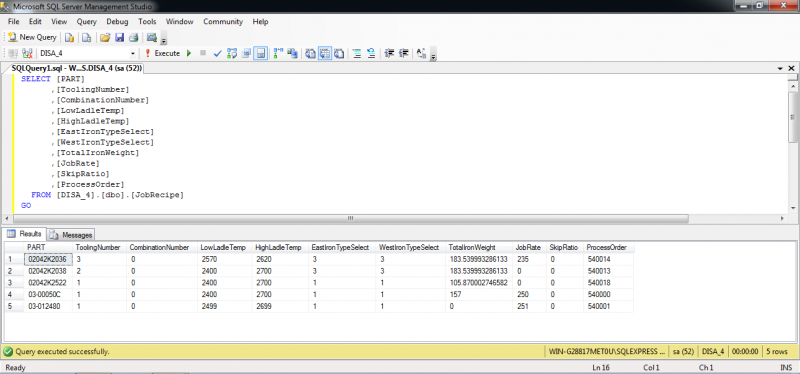This screenshot has height=374, width=800.
Task: Display the Estimated Execution Plan
Action: tap(232, 53)
